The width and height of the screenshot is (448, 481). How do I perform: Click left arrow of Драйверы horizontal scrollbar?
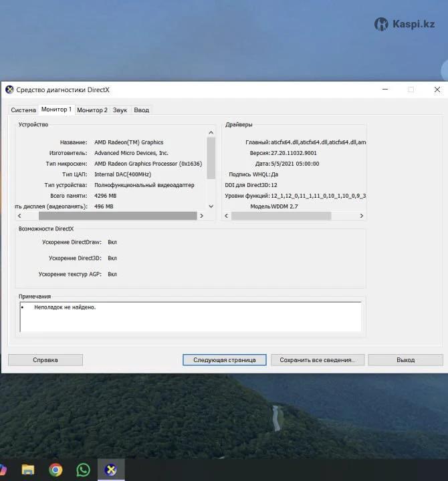[226, 216]
